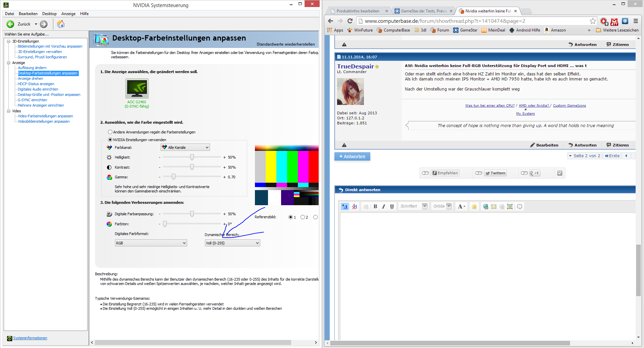This screenshot has width=644, height=348.
Task: Adjust the Gamma slider thumb
Action: (x=173, y=177)
